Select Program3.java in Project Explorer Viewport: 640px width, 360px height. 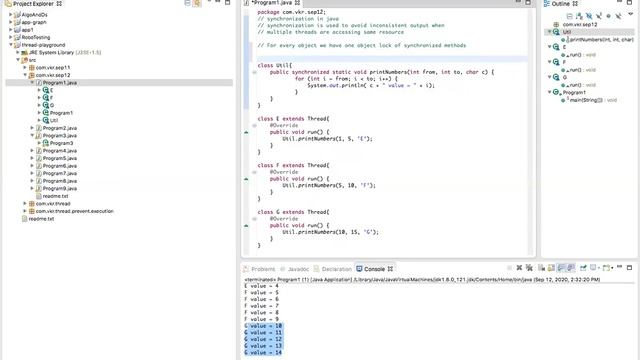[60, 136]
